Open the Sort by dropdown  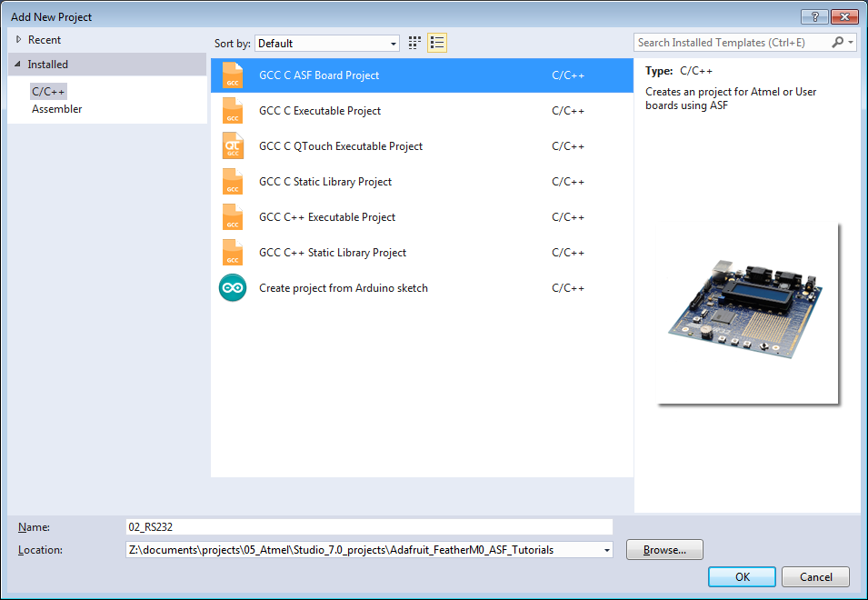click(327, 43)
